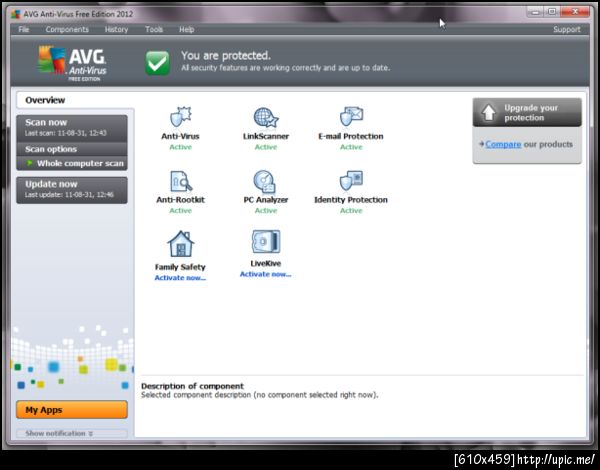The height and width of the screenshot is (470, 600).
Task: Click Support in the menu bar
Action: click(567, 29)
